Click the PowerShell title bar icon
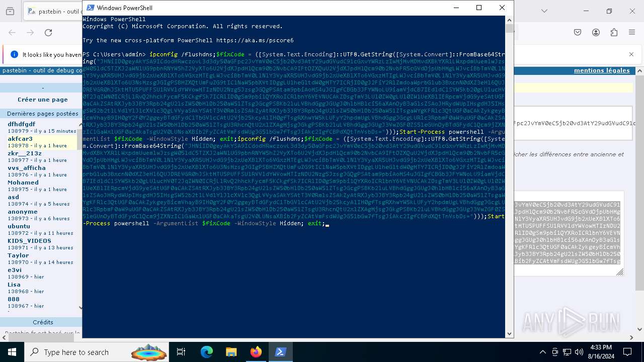Image resolution: width=644 pixels, height=362 pixels. click(90, 8)
